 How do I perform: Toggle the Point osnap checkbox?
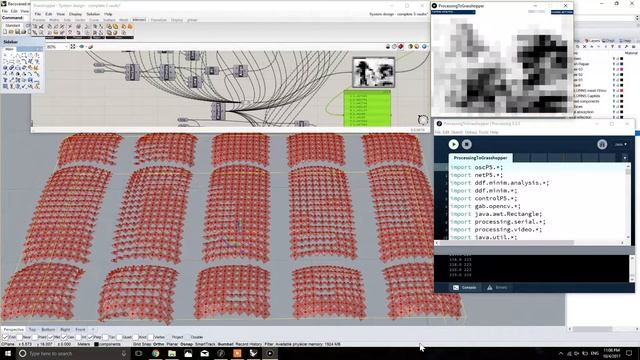coord(35,337)
